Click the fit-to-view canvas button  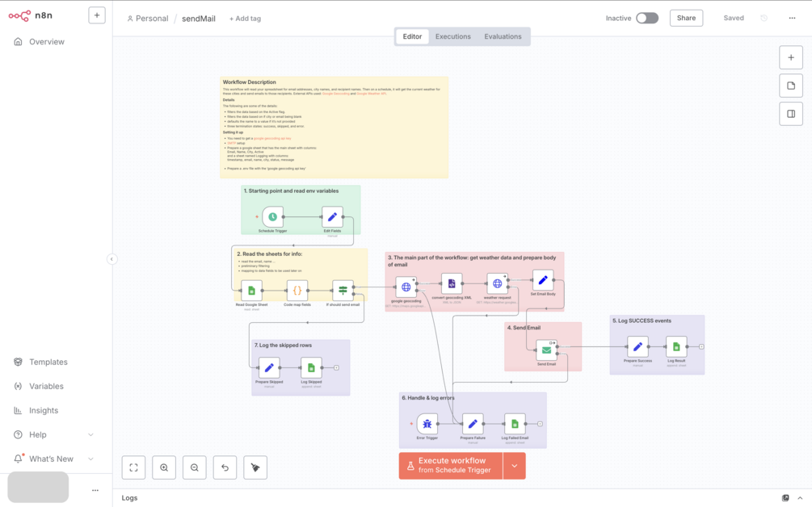pos(133,467)
